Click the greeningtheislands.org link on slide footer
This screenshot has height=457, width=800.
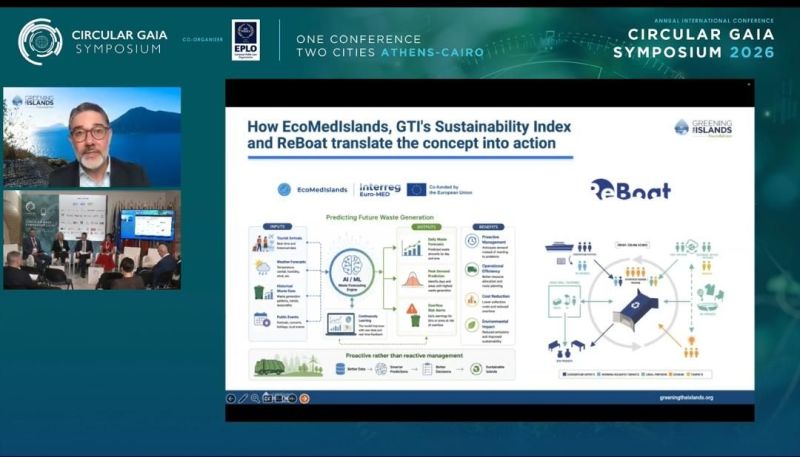686,397
